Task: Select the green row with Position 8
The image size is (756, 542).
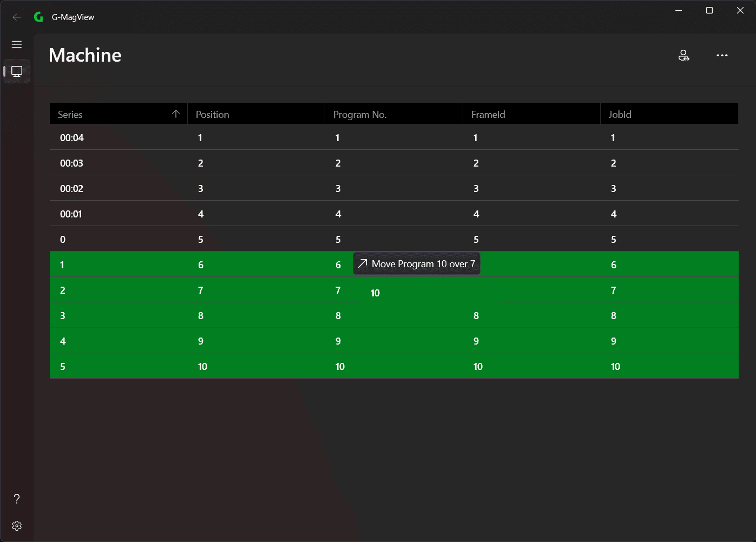Action: (394, 315)
